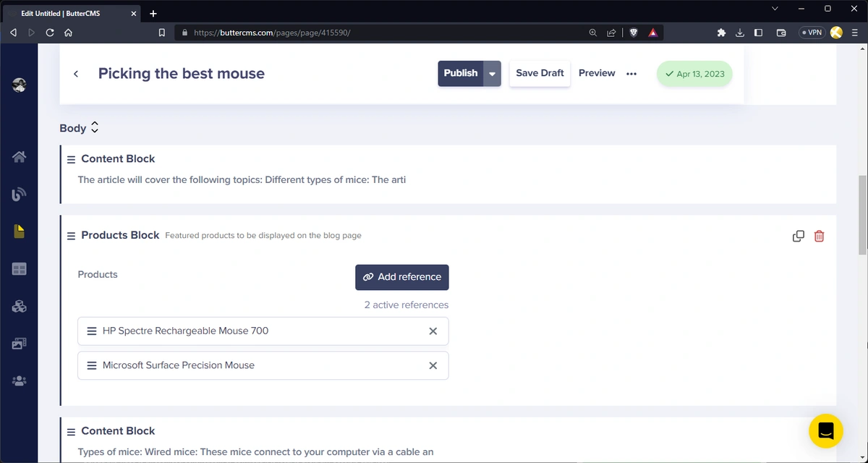Share this page from address bar
Viewport: 868px width, 463px height.
[611, 33]
